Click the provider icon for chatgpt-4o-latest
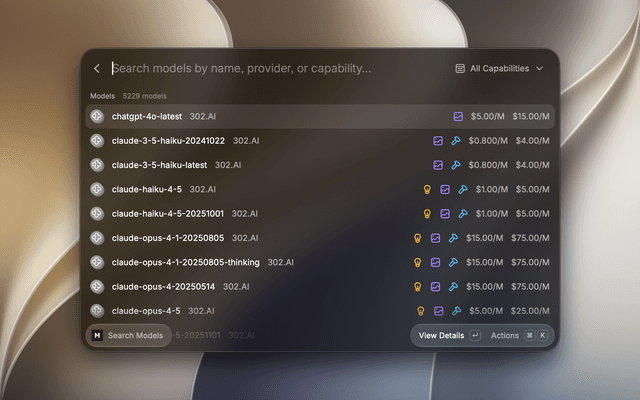640x400 pixels. pos(97,116)
